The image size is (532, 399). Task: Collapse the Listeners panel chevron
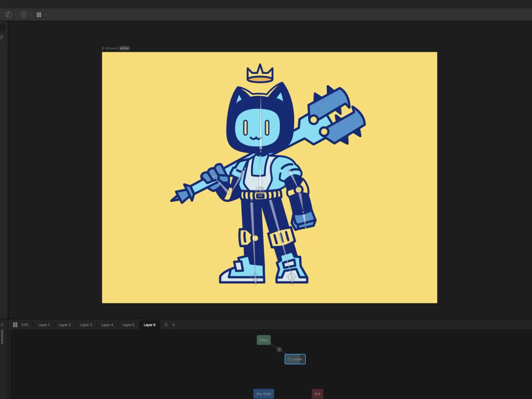[x=2, y=324]
